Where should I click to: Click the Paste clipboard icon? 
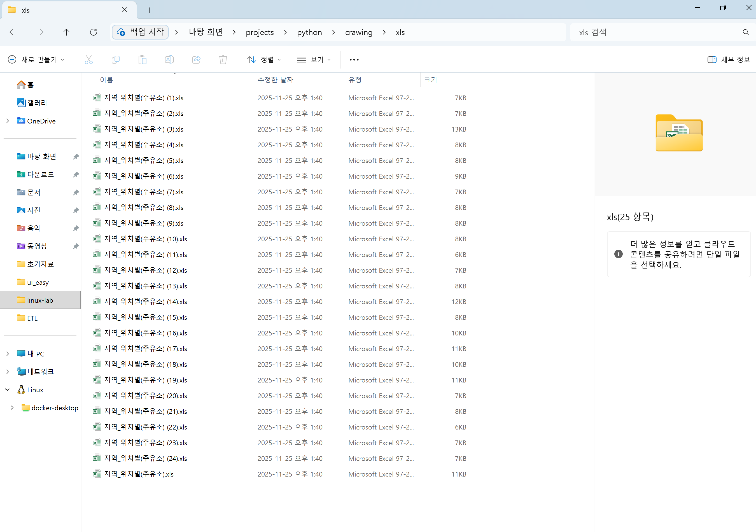point(142,60)
